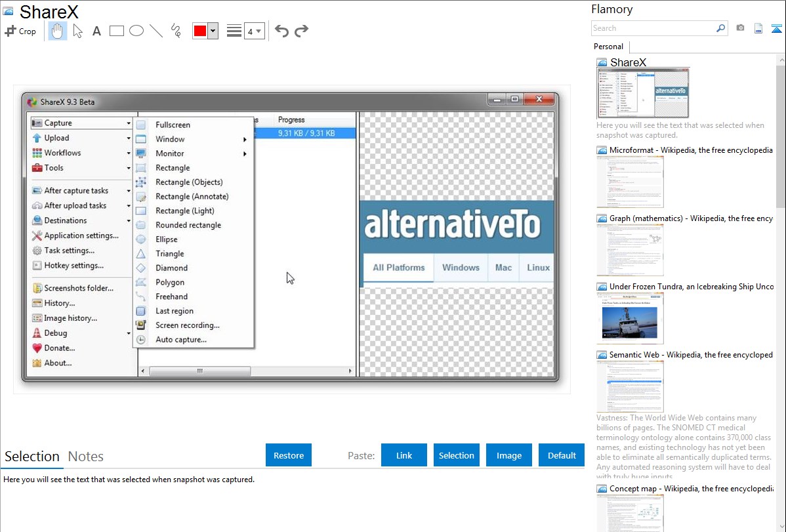
Task: Click the "9,31 KB / 9,31 KB" progress cell
Action: pyautogui.click(x=306, y=133)
